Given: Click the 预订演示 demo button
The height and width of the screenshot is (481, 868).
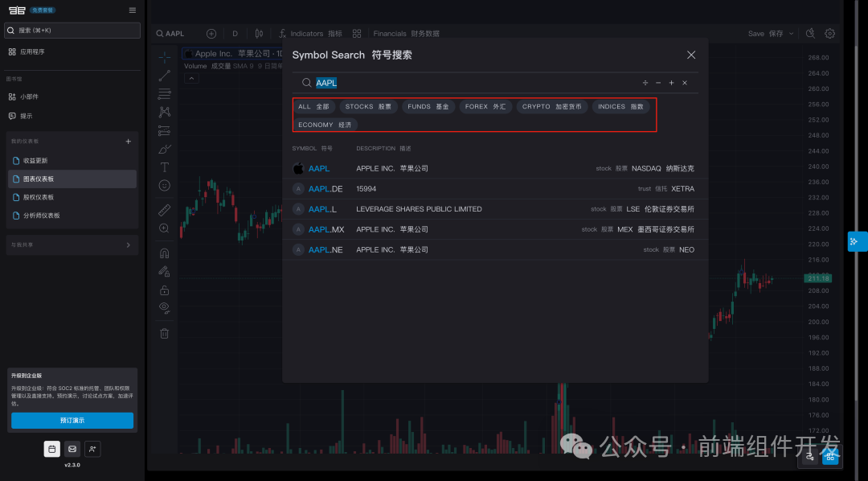Looking at the screenshot, I should [72, 420].
